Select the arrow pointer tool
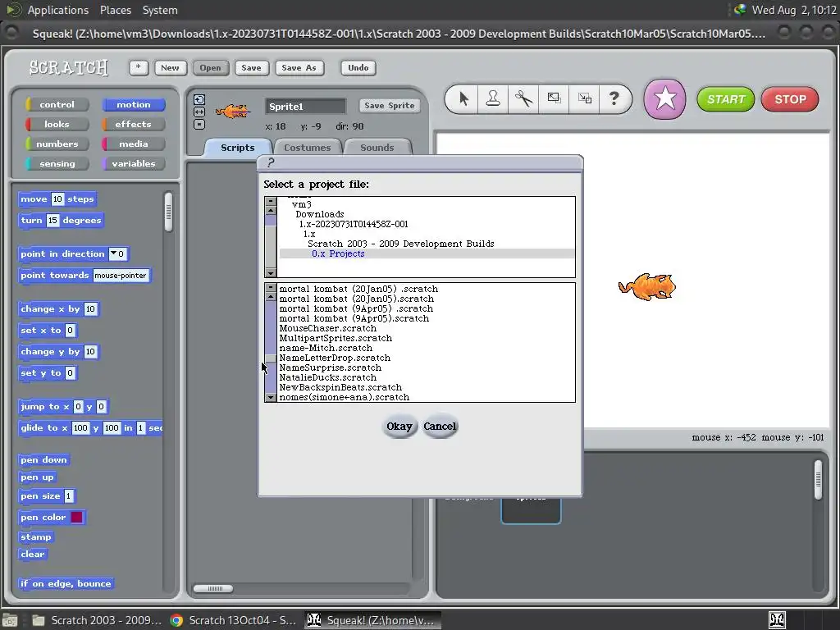840x630 pixels. pyautogui.click(x=464, y=99)
